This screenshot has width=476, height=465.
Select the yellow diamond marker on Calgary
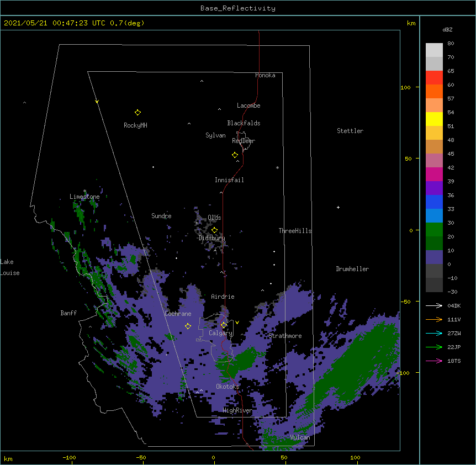[224, 325]
